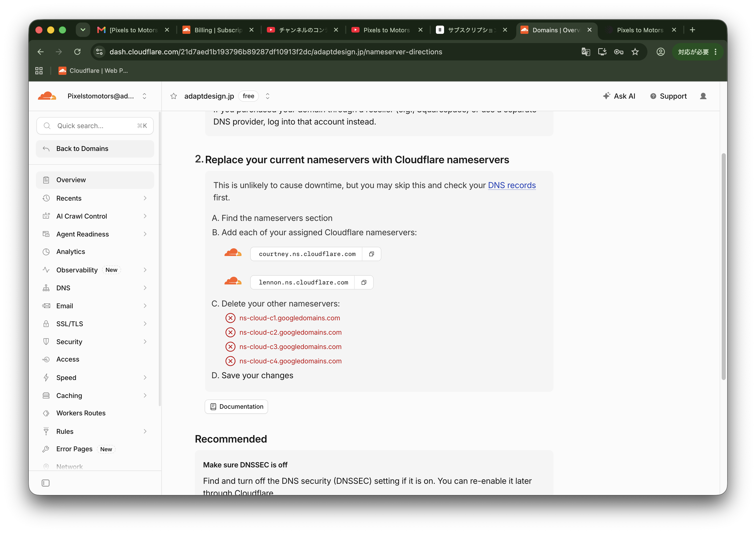This screenshot has width=756, height=533.
Task: Open the Support menu
Action: 668,96
